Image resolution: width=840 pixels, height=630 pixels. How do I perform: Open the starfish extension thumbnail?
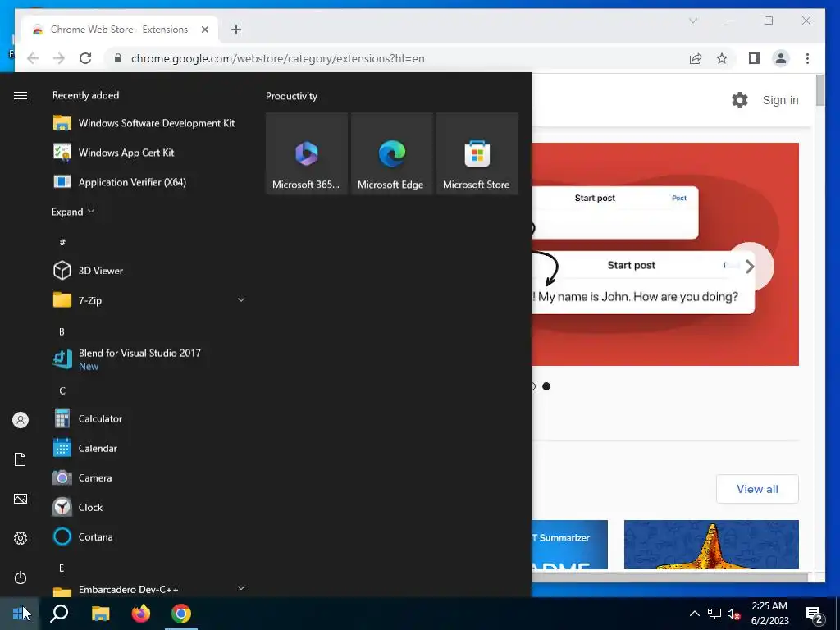(x=711, y=545)
